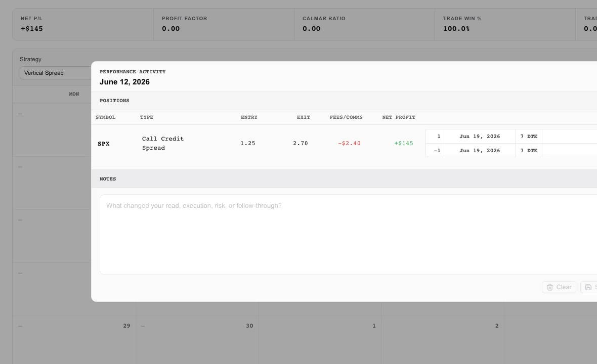This screenshot has height=364, width=597.
Task: Click the NET PROFIT column header
Action: coord(399,117)
